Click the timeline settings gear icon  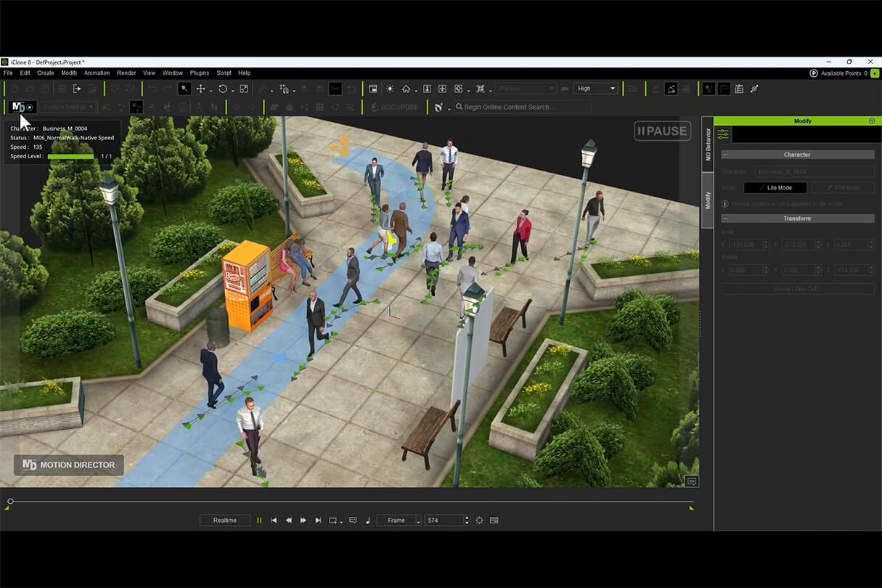[479, 520]
